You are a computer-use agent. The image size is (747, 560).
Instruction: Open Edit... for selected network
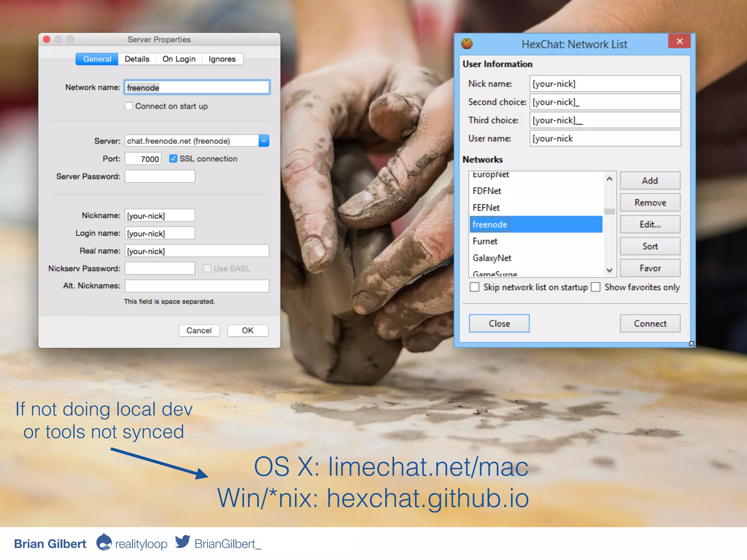pyautogui.click(x=650, y=224)
